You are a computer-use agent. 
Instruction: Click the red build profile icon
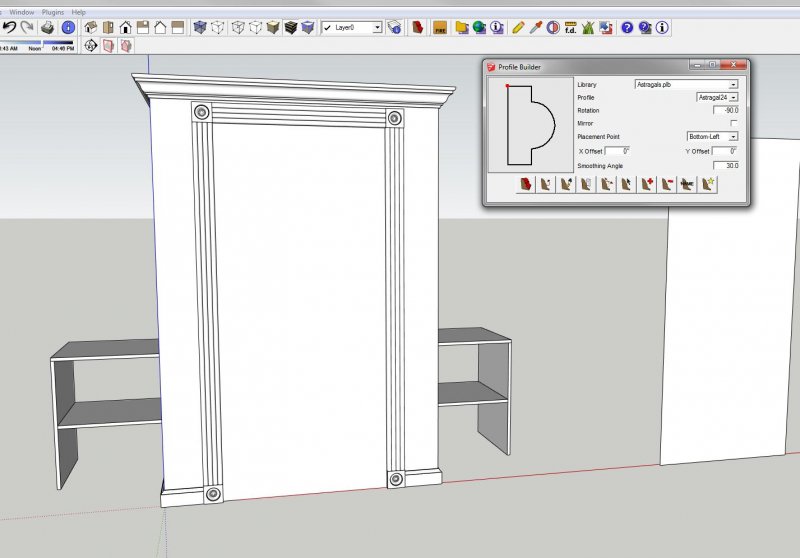tap(525, 184)
